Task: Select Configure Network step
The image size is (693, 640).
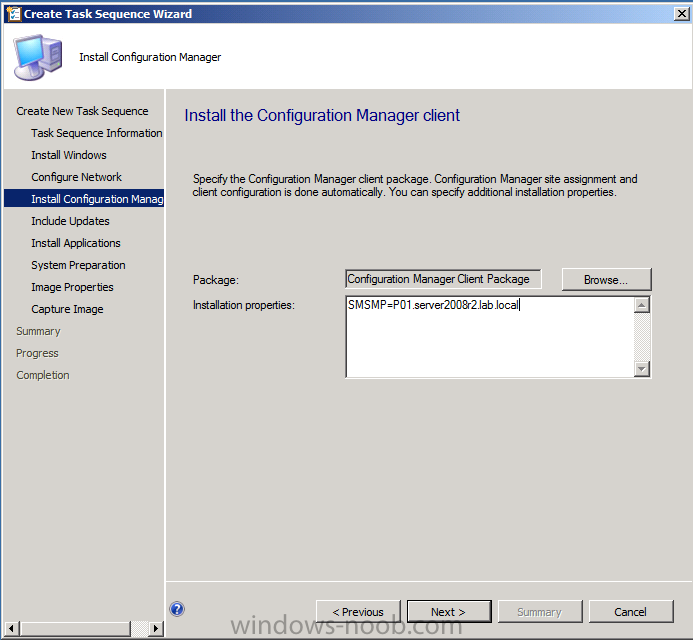Action: [76, 177]
